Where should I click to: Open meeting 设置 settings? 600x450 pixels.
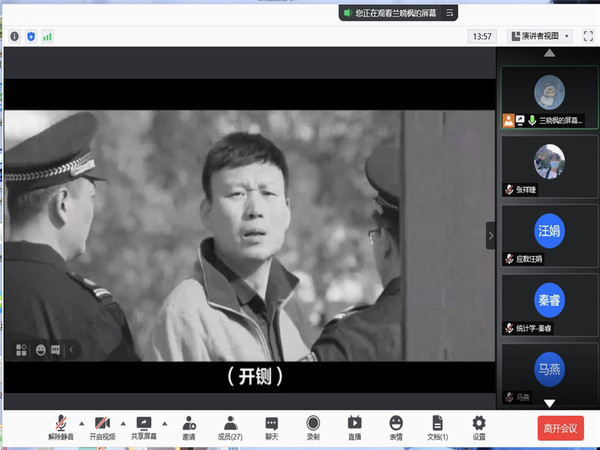coord(479,427)
